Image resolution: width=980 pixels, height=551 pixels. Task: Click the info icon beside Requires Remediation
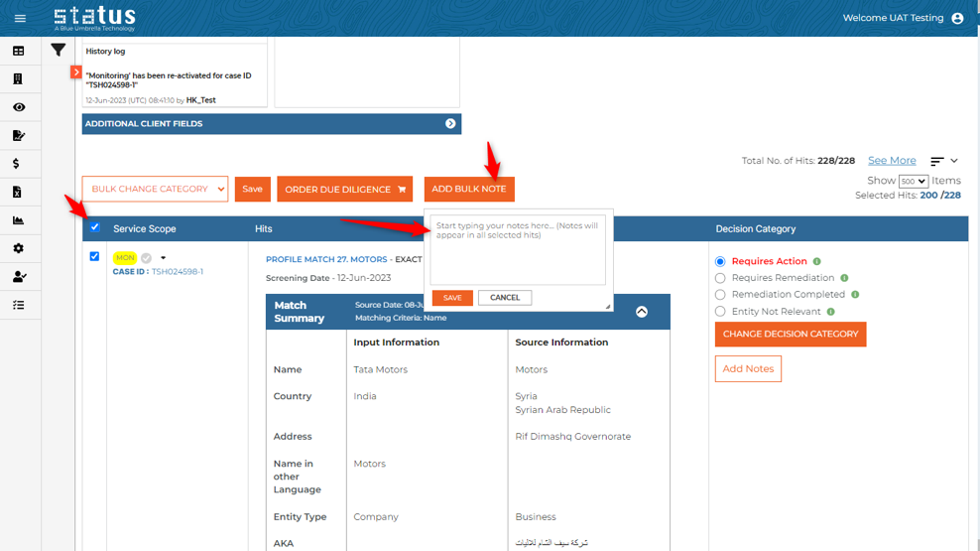point(844,278)
